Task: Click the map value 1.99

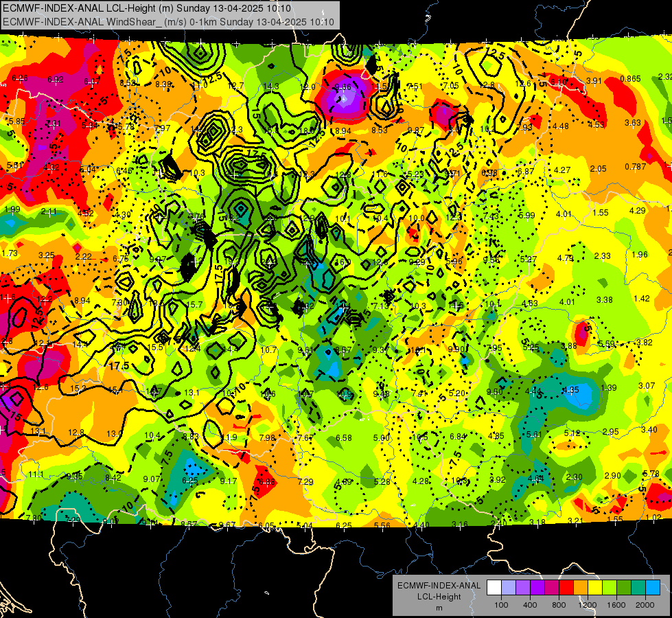Action: [x=12, y=209]
